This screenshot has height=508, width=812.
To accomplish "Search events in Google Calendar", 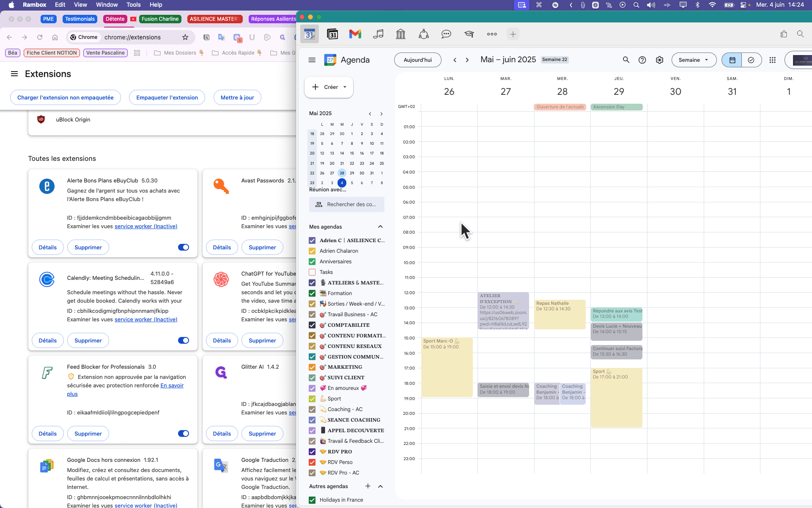I will click(626, 60).
